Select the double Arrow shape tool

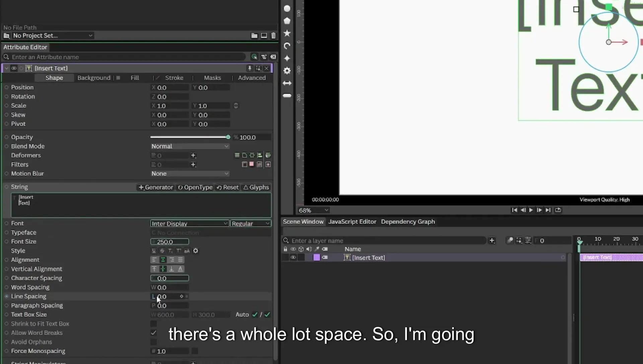287,83
